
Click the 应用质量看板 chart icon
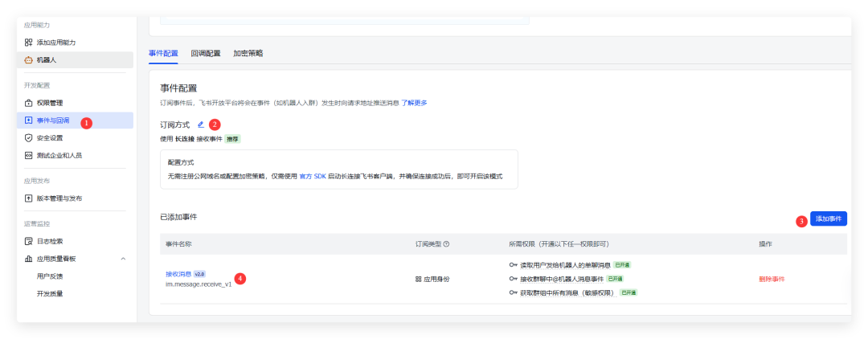(28, 258)
